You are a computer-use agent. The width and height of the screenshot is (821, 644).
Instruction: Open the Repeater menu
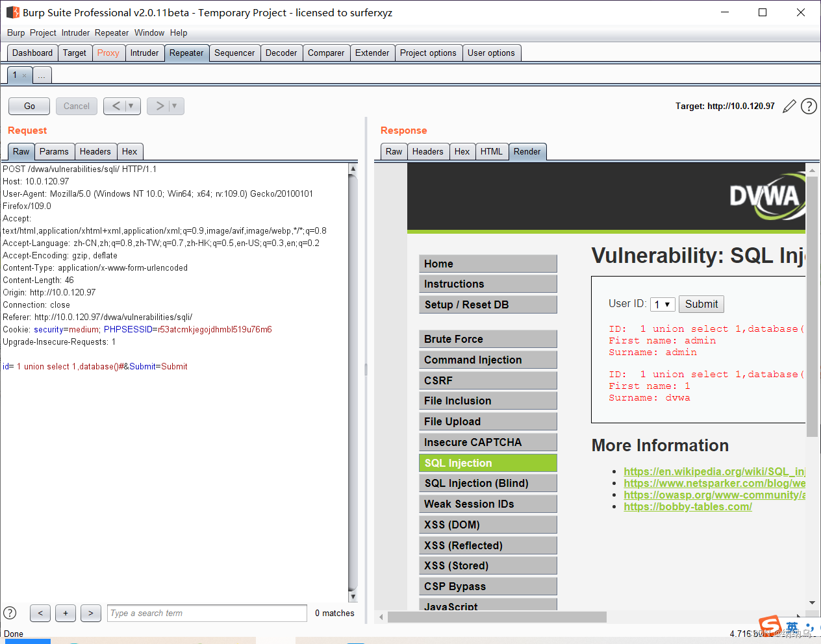112,32
